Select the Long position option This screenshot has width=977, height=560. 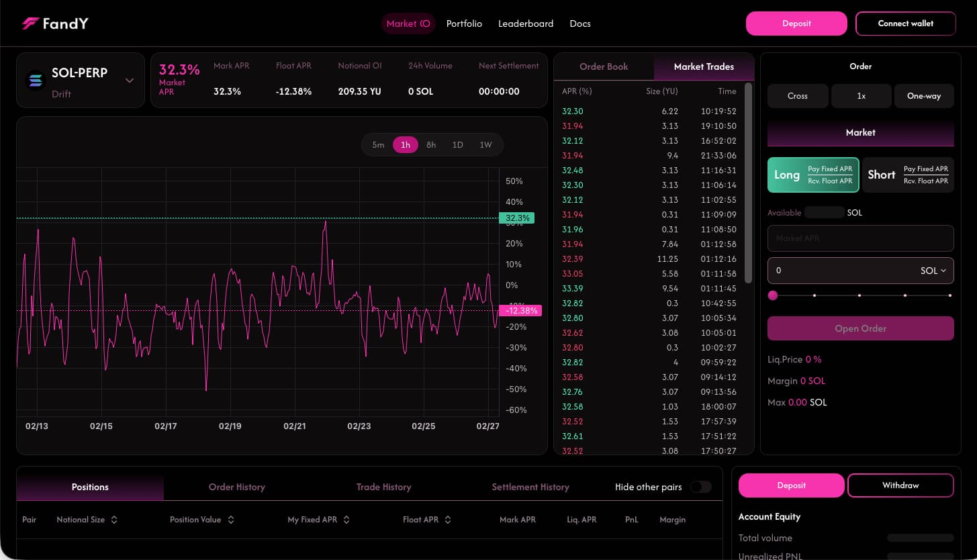[x=813, y=175]
